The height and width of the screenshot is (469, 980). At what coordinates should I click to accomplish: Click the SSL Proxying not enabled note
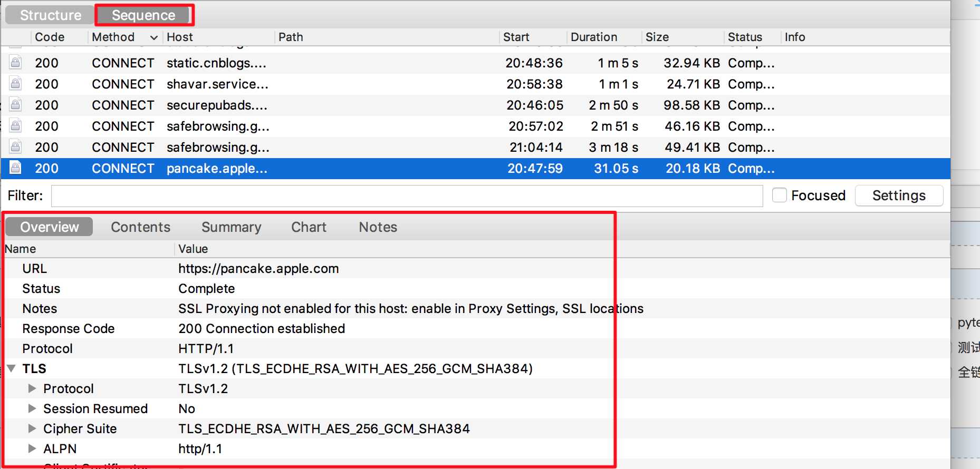tap(411, 308)
